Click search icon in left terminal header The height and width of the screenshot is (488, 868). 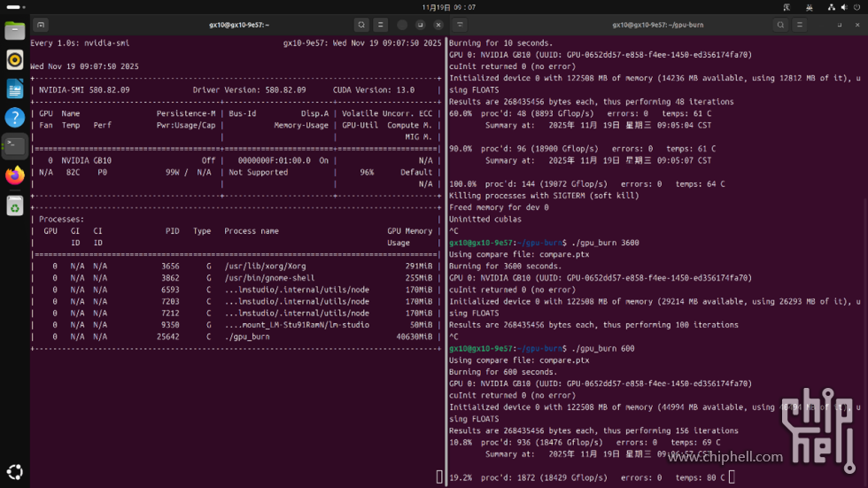coord(361,25)
